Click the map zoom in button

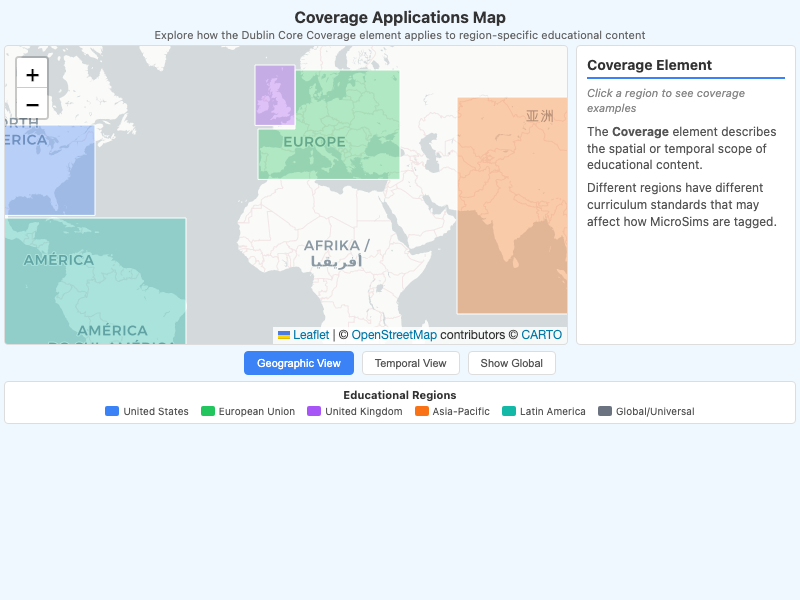point(31,73)
